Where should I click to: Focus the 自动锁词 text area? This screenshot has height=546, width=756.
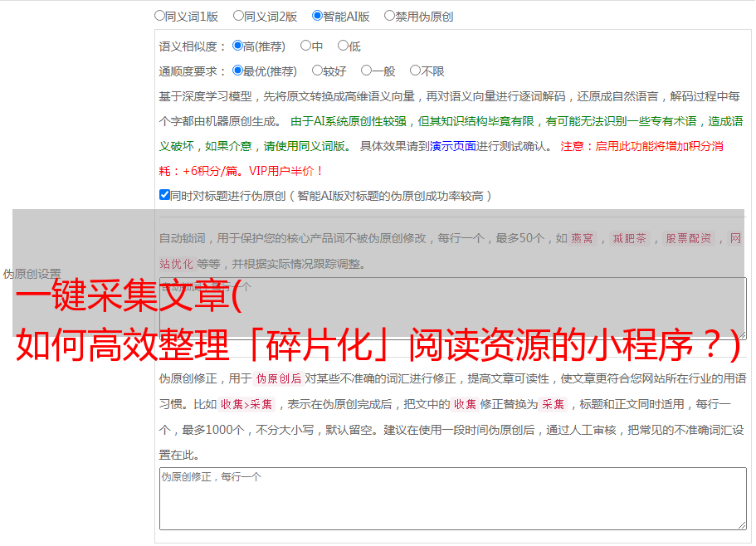(453, 309)
